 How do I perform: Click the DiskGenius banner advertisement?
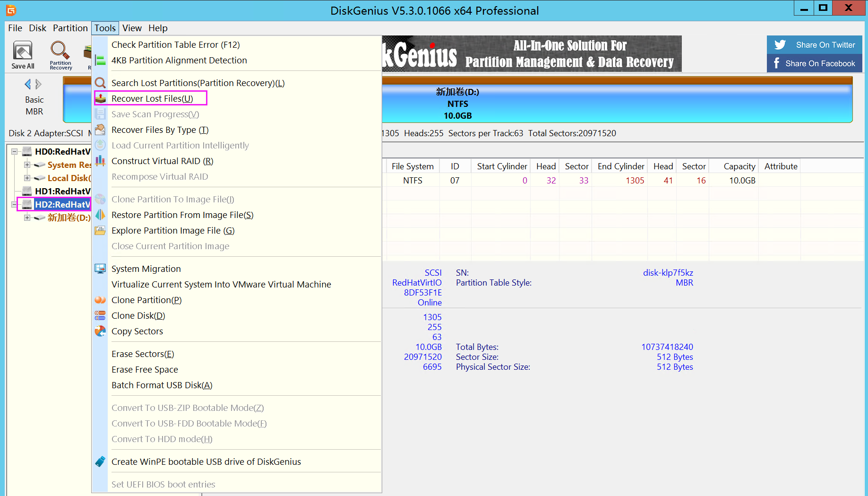[x=532, y=54]
